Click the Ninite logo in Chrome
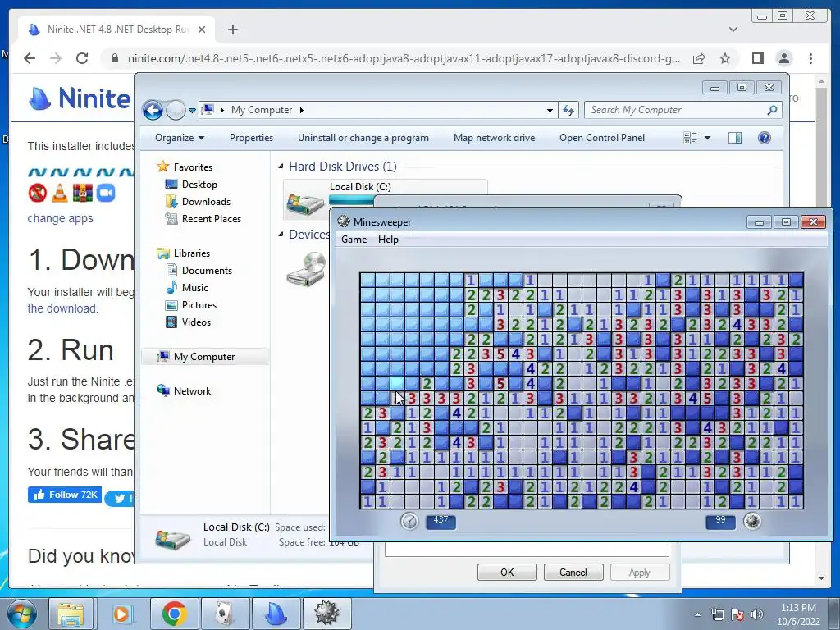Viewport: 840px width, 630px height. coord(80,98)
